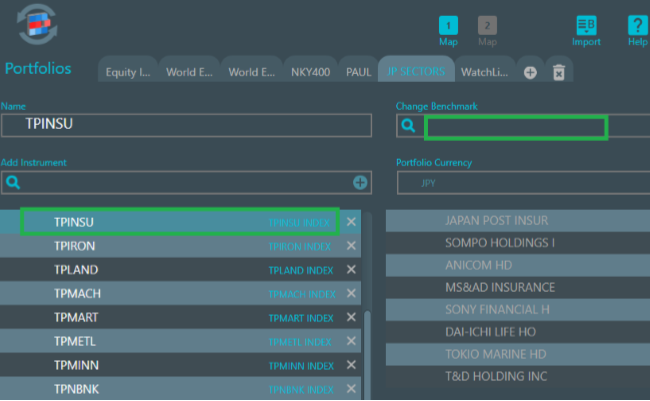Click the app logo icon

[37, 24]
